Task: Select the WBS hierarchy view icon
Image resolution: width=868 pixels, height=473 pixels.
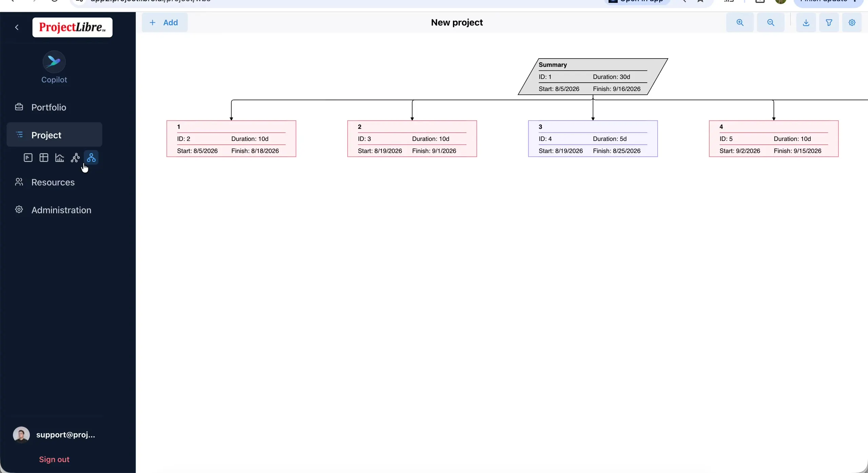Action: tap(91, 158)
